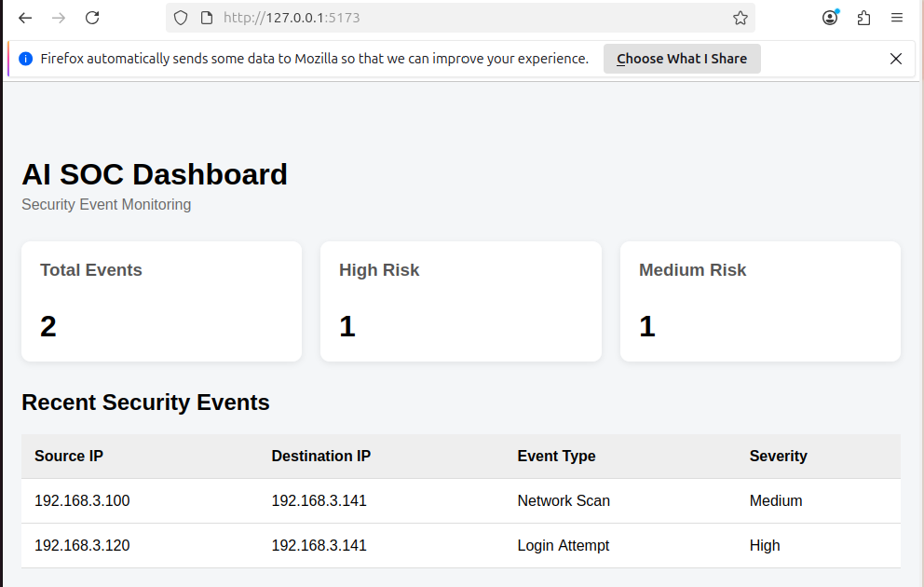Open the extensions puzzle icon

click(x=863, y=18)
